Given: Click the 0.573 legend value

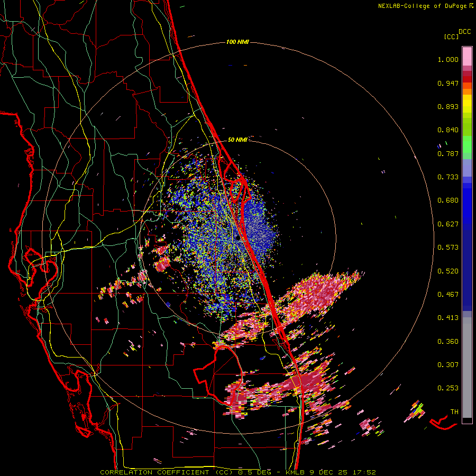Looking at the screenshot, I should coord(448,248).
